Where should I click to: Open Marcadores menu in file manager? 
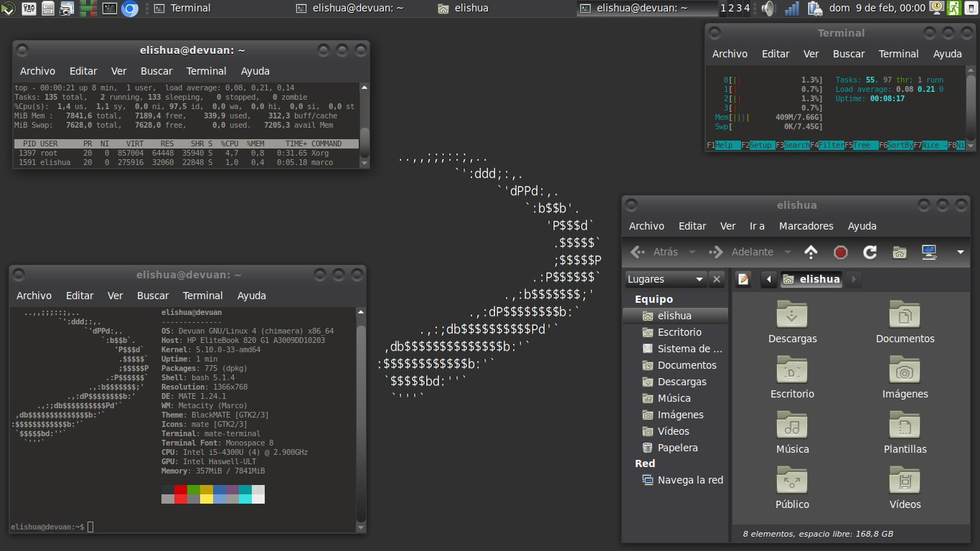pos(806,226)
